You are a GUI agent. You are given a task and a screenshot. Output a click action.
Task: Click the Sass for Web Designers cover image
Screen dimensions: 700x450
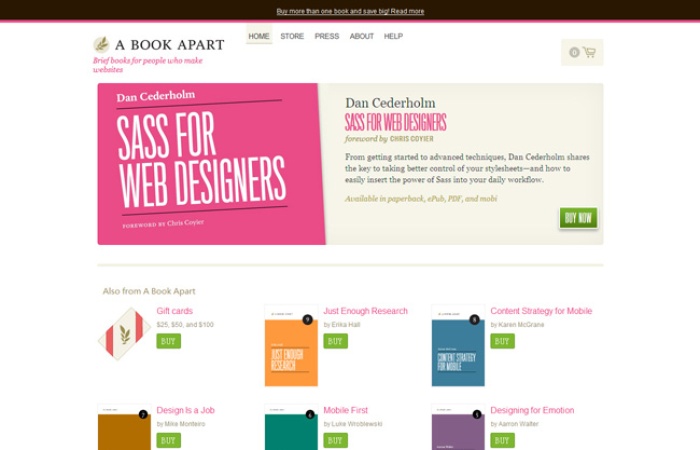[x=212, y=164]
